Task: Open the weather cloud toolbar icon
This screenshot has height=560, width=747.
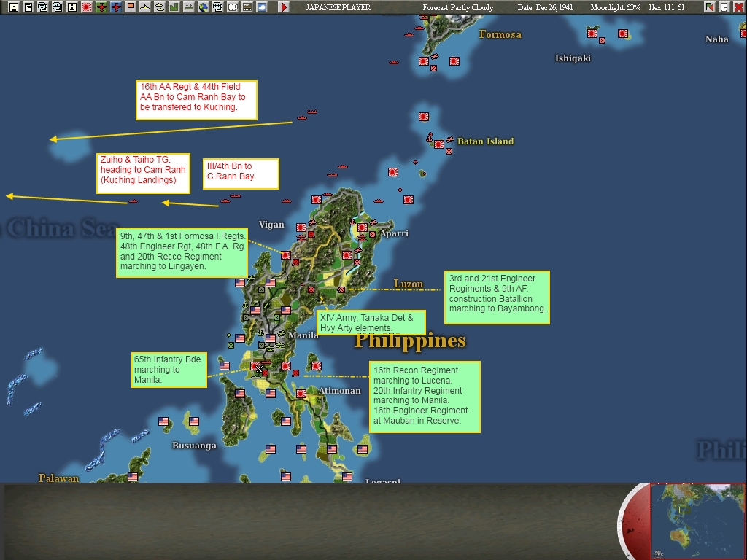Action: (262, 7)
